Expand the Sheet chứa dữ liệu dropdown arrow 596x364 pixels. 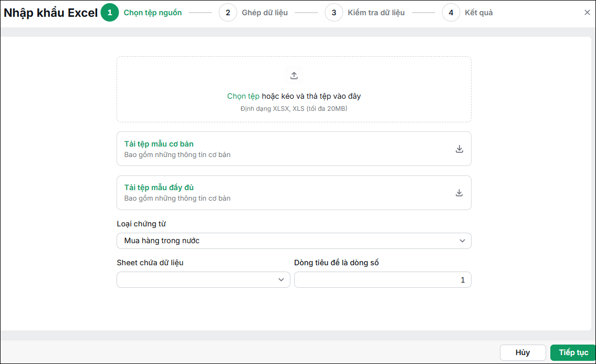click(x=281, y=279)
